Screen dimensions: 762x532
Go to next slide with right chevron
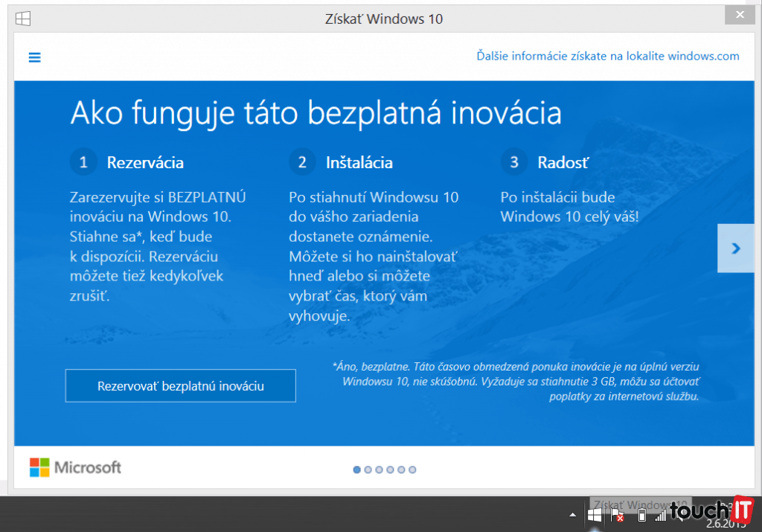tap(735, 249)
